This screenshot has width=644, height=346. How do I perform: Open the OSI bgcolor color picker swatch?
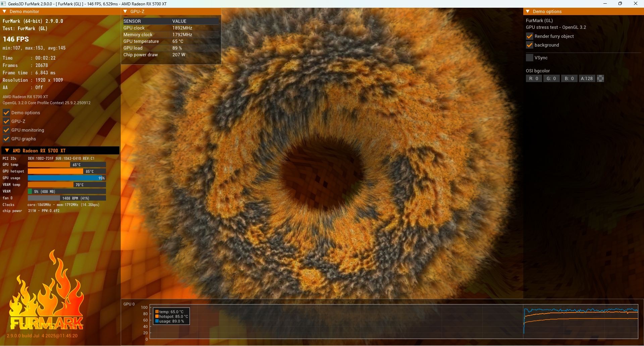tap(600, 78)
